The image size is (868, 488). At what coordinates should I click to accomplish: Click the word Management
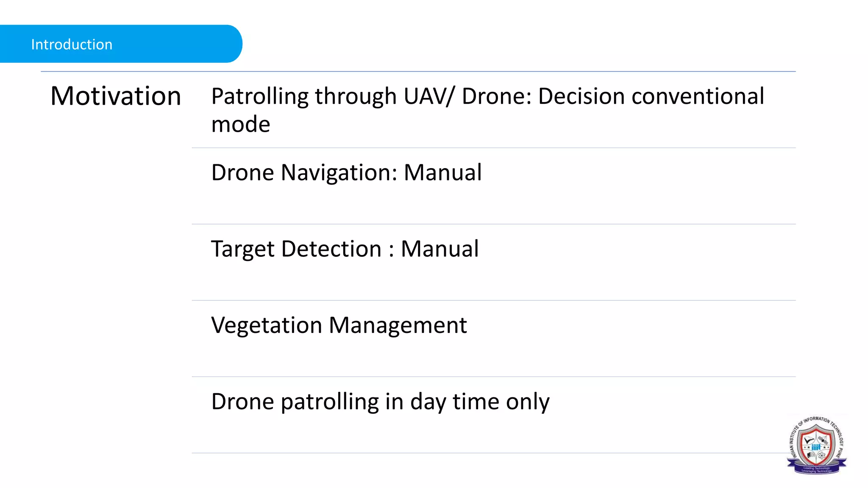coord(398,325)
